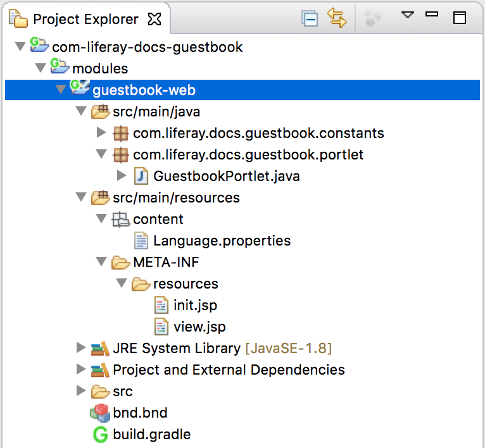Toggle Link with Editor icon
Image resolution: width=485 pixels, height=448 pixels.
coord(337,18)
